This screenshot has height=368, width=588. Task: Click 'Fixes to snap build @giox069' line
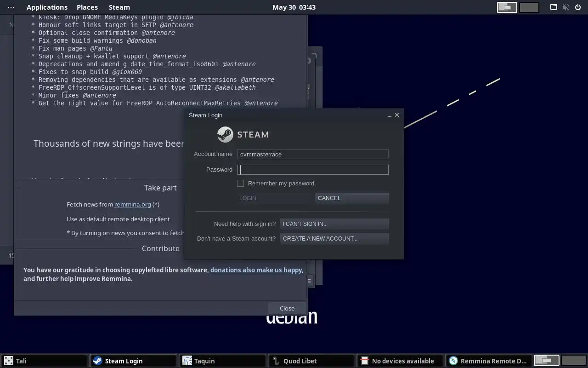point(86,72)
